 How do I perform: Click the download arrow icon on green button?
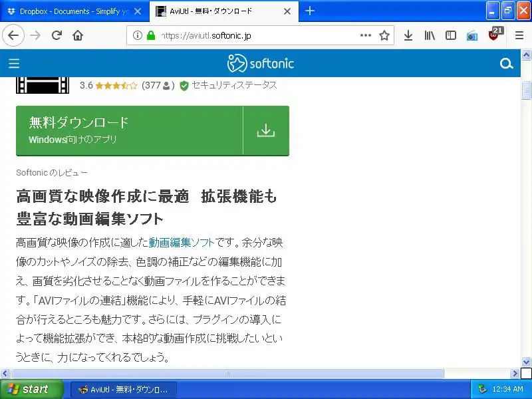click(x=266, y=130)
